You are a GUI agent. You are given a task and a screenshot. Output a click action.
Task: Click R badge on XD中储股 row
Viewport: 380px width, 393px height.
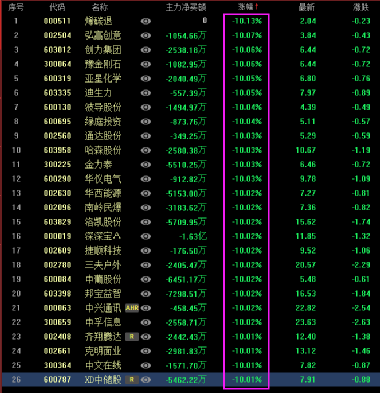[x=132, y=380]
